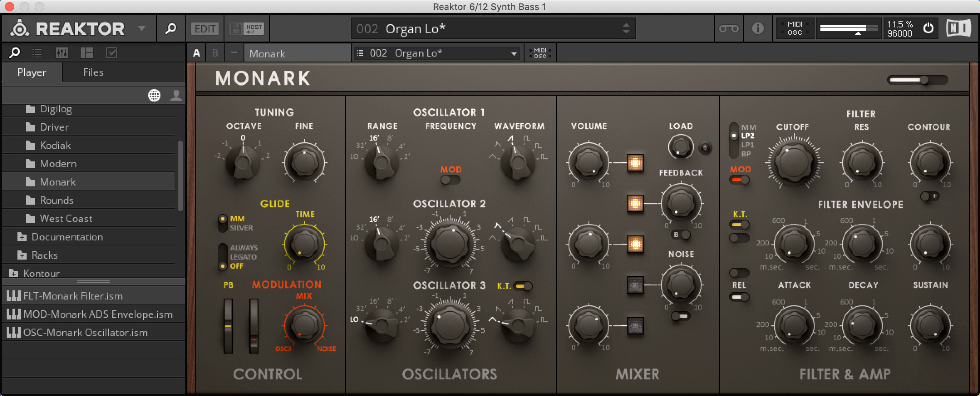Select FLT-Monark Filter.ism file
The image size is (980, 396).
(x=94, y=296)
